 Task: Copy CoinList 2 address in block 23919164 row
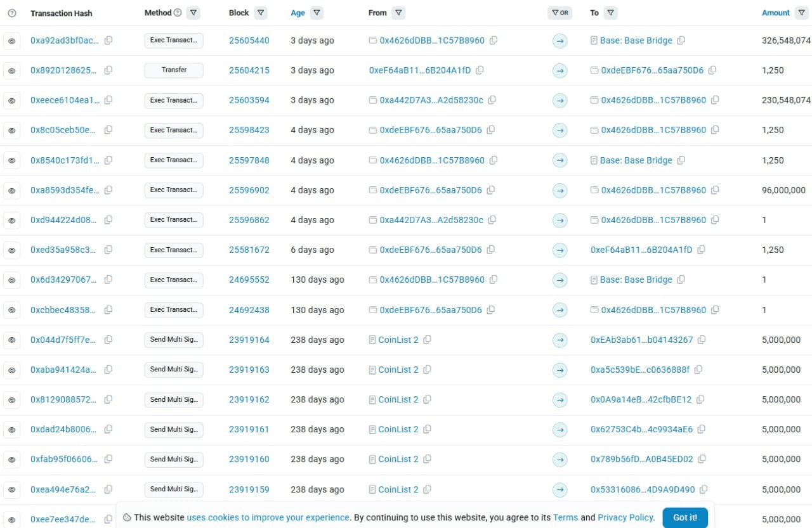pos(427,340)
